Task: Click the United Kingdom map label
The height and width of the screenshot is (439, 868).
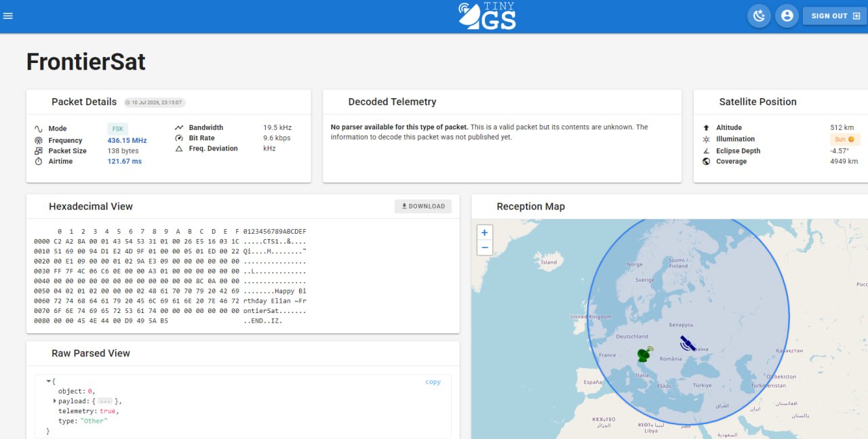Action: pyautogui.click(x=591, y=317)
